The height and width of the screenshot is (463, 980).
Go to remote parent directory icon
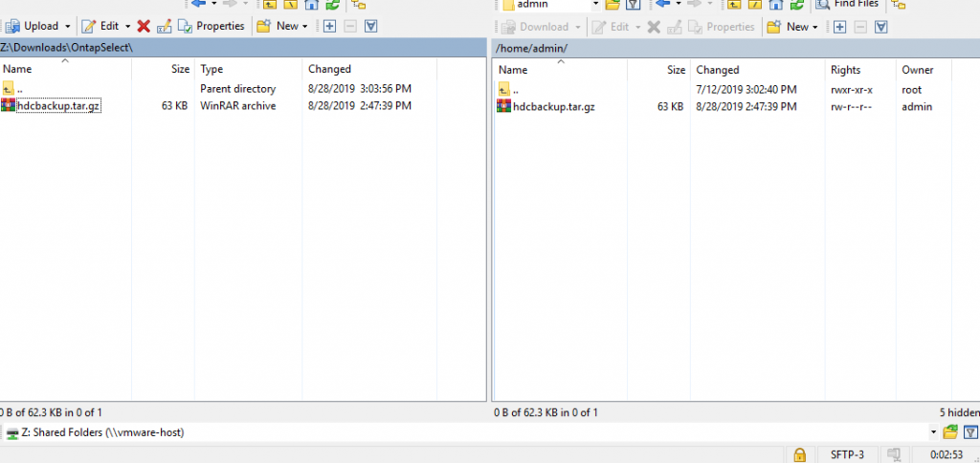coord(734,5)
